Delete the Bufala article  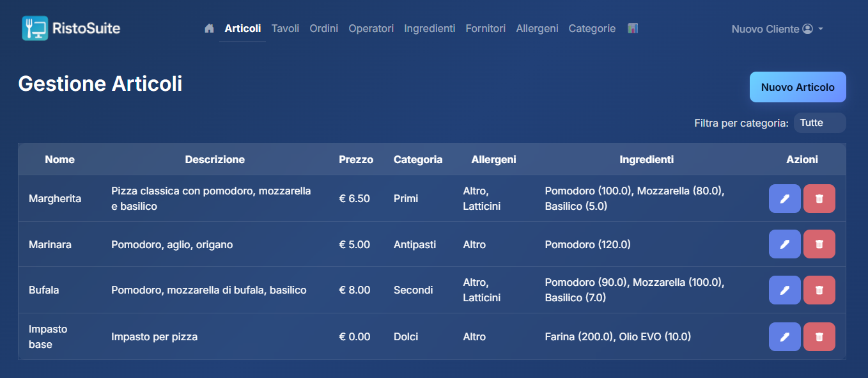tap(819, 290)
